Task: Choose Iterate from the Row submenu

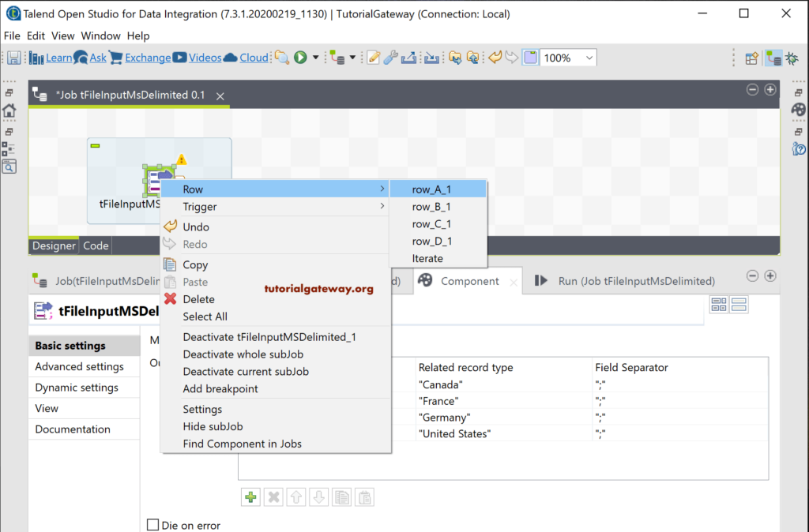Action: [x=438, y=258]
